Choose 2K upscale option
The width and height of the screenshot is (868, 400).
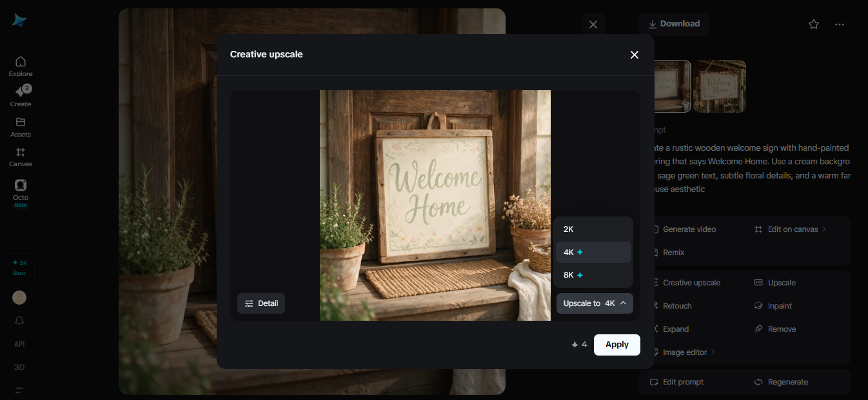(x=593, y=229)
